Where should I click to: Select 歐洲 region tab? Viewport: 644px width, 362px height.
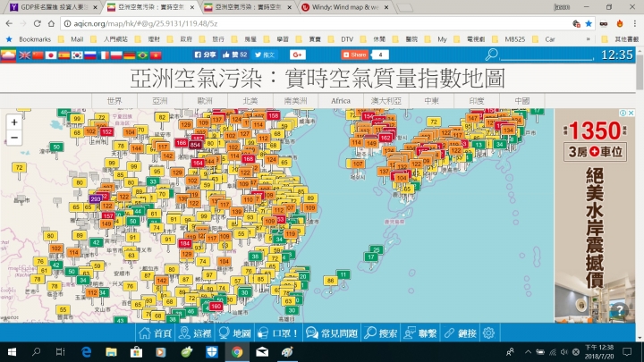205,100
